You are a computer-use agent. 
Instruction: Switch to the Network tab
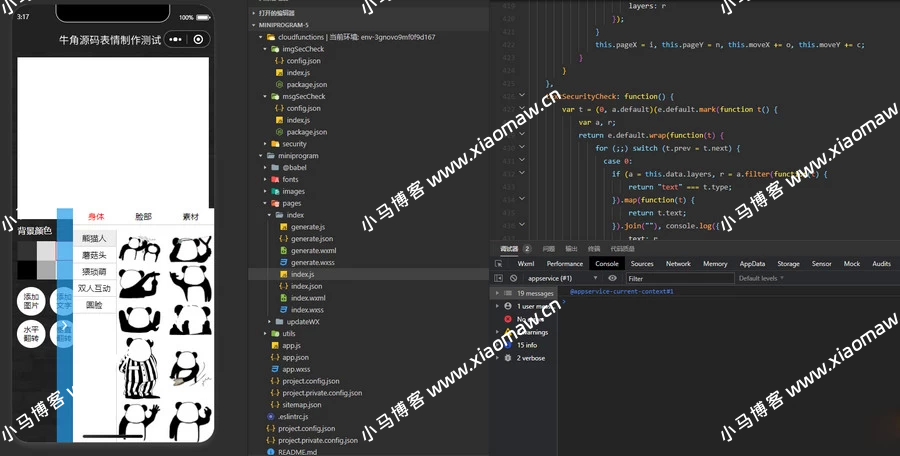pyautogui.click(x=678, y=264)
